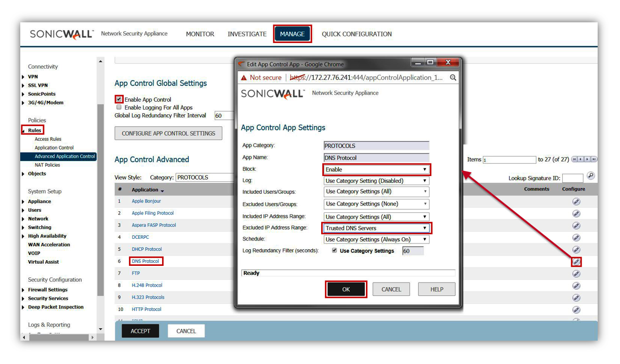
Task: Click the sidebar scrollbar up arrow
Action: pyautogui.click(x=100, y=61)
